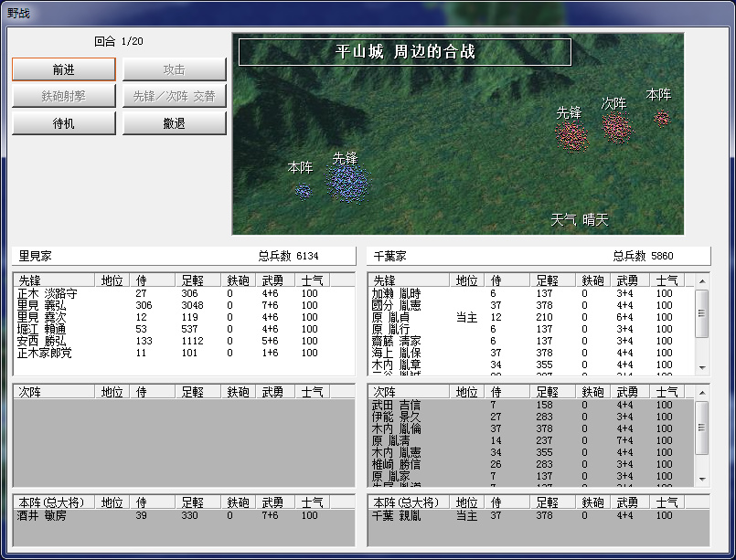Click 士气 column header in 千葉家 本阵 table
Image resolution: width=736 pixels, height=560 pixels.
(x=667, y=502)
